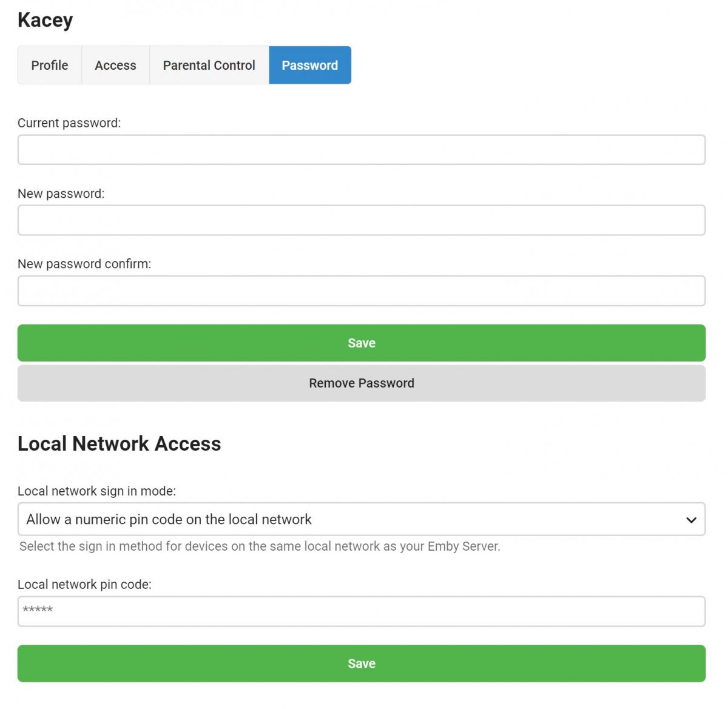Screen dimensions: 728x709
Task: Click the Local Network Access heading
Action: [x=119, y=444]
